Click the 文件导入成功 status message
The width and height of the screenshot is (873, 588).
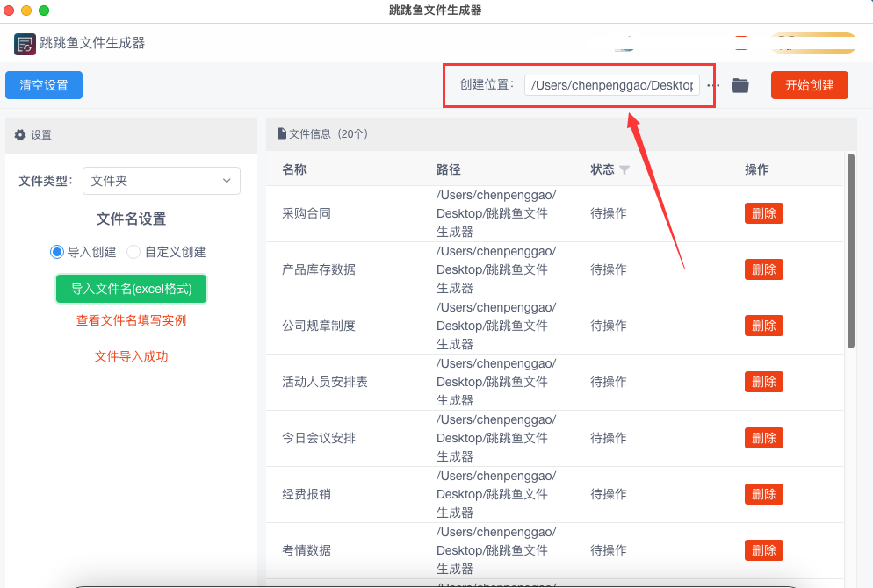pos(132,356)
